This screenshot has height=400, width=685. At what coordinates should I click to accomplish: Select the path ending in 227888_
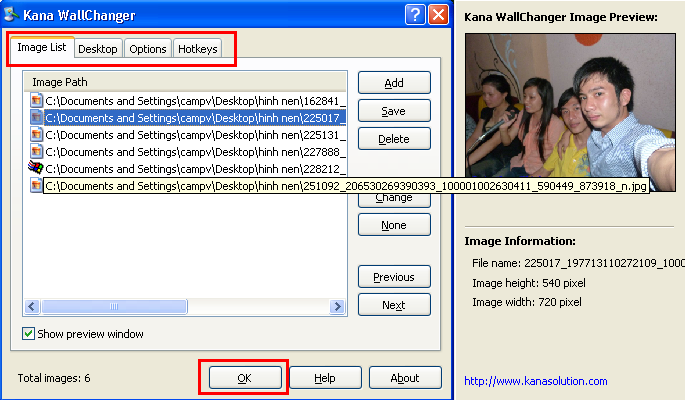195,152
